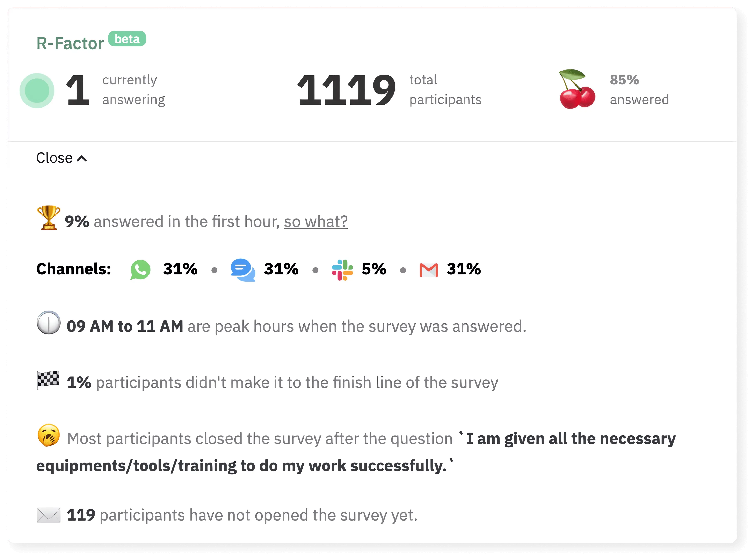Select the Gmail channel icon
Image resolution: width=754 pixels, height=560 pixels.
pos(428,270)
